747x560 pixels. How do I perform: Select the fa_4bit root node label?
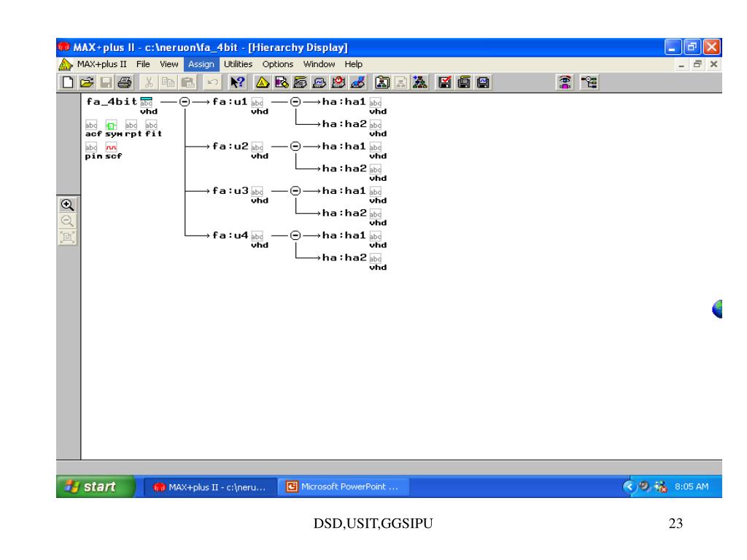pyautogui.click(x=112, y=101)
